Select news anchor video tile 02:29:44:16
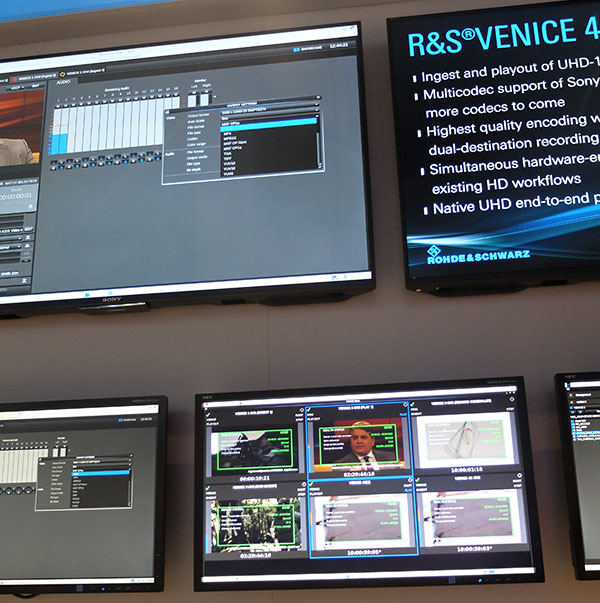600x603 pixels. coord(360,443)
